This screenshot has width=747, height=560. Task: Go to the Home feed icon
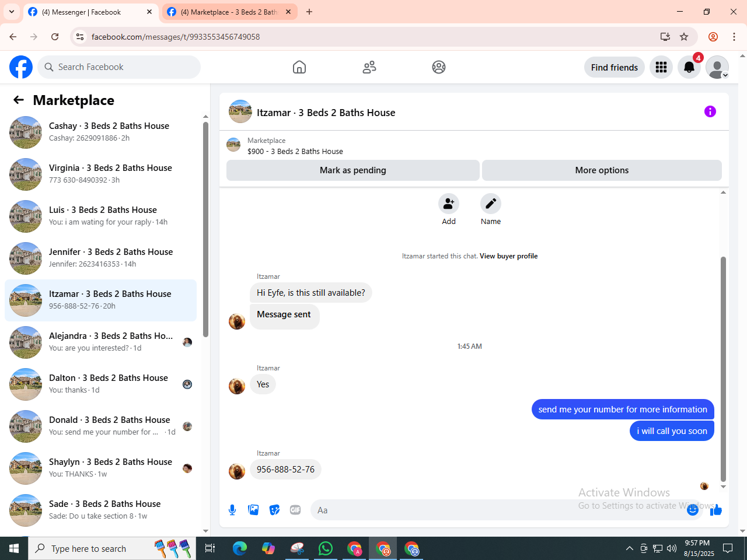click(299, 67)
